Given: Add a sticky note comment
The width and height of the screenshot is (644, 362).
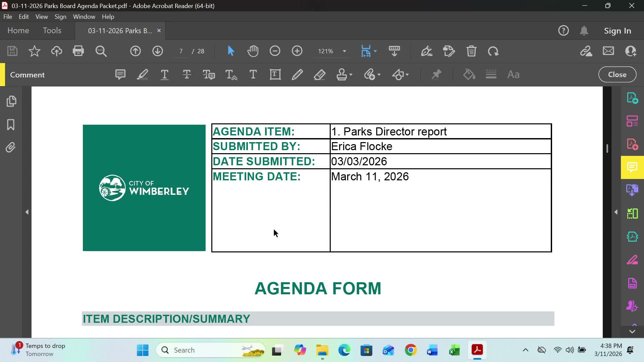Looking at the screenshot, I should pos(120,74).
